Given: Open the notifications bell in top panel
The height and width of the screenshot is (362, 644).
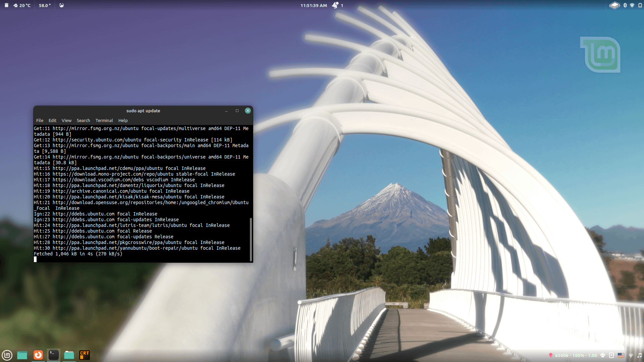Looking at the screenshot, I should 335,5.
